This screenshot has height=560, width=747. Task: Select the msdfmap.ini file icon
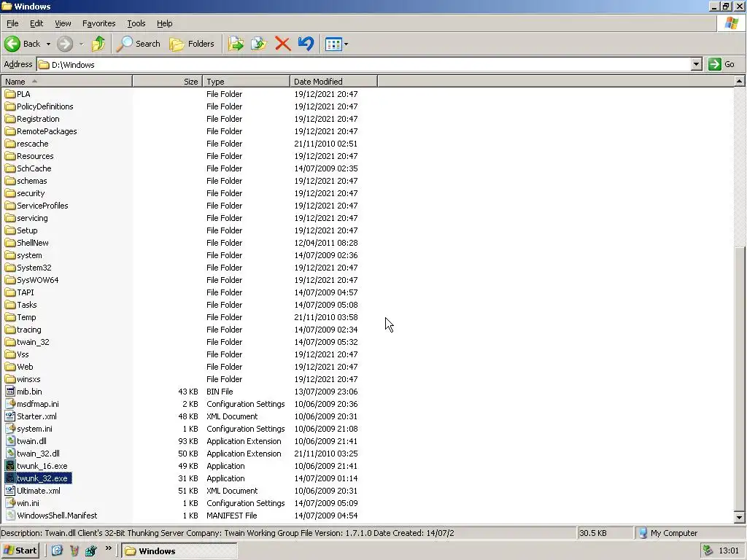tap(10, 403)
